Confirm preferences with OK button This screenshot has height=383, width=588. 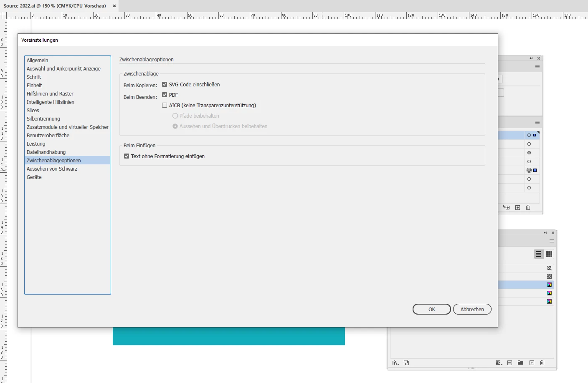432,309
